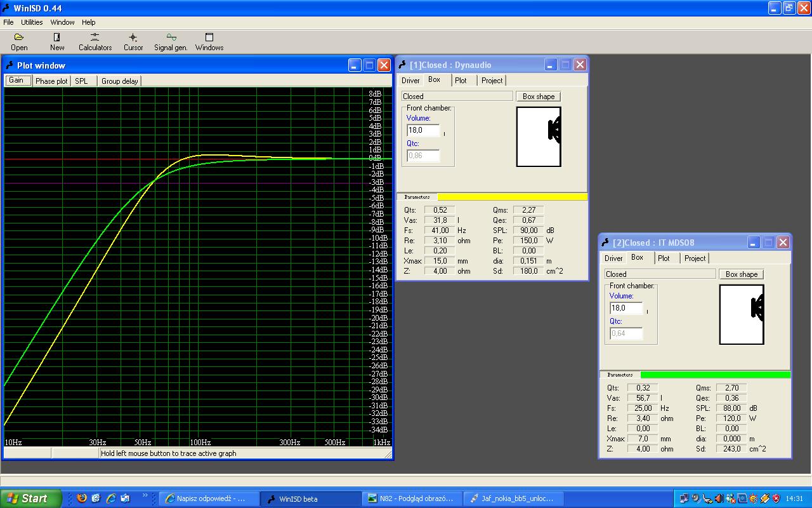812x508 pixels.
Task: Activate the Cursor tool
Action: (x=133, y=42)
